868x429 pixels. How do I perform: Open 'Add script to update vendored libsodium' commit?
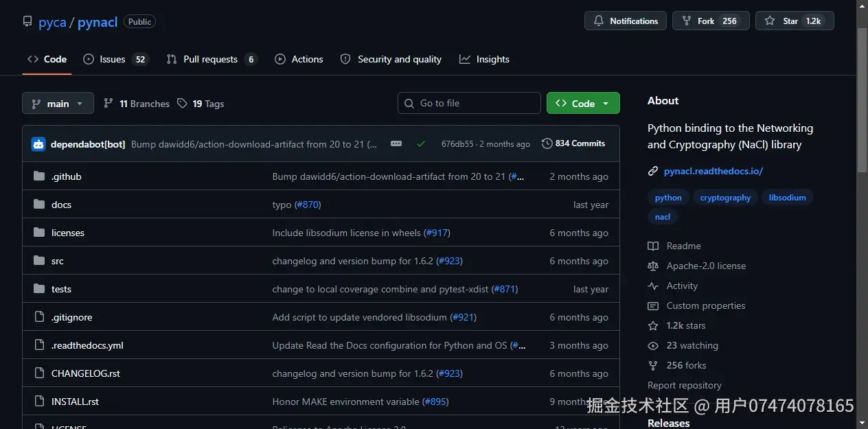(x=360, y=317)
